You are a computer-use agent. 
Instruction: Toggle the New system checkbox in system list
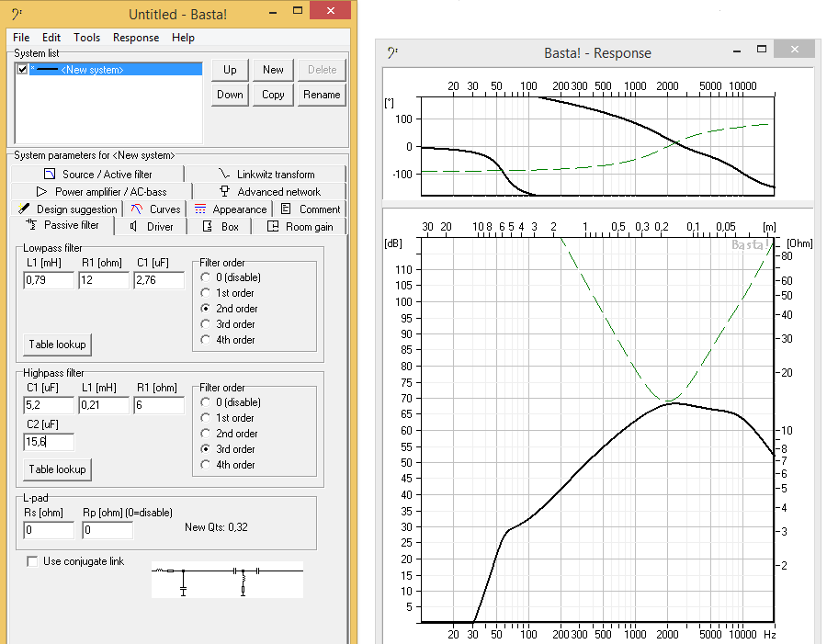tap(22, 69)
